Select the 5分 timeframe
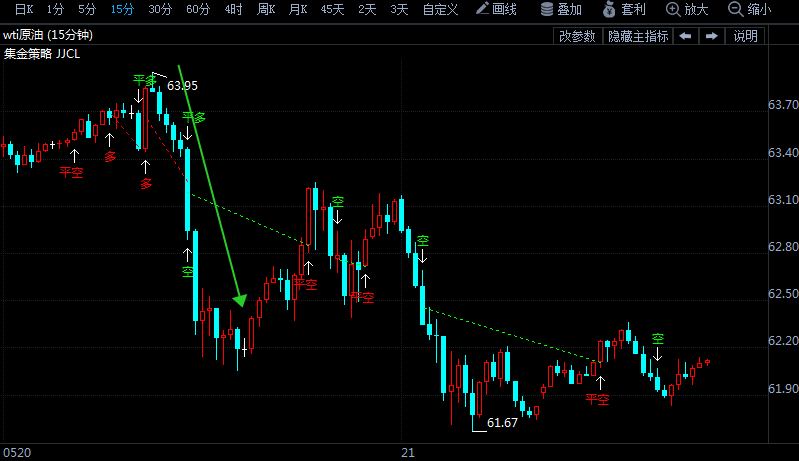 coord(87,9)
